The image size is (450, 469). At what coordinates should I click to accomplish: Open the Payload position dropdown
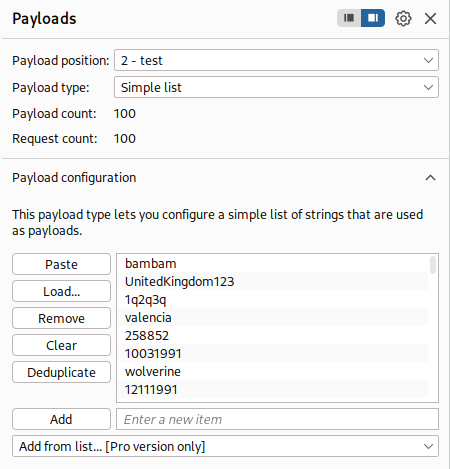coord(276,60)
